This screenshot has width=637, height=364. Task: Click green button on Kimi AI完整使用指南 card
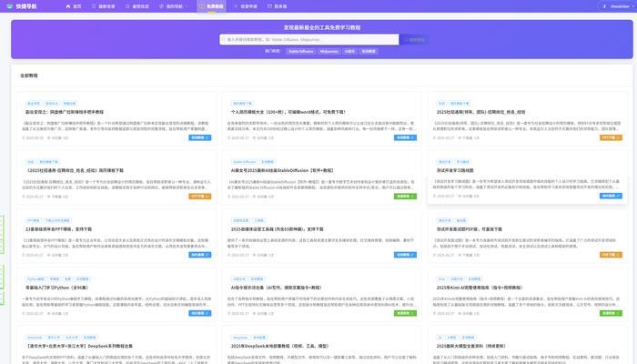pyautogui.click(x=611, y=313)
